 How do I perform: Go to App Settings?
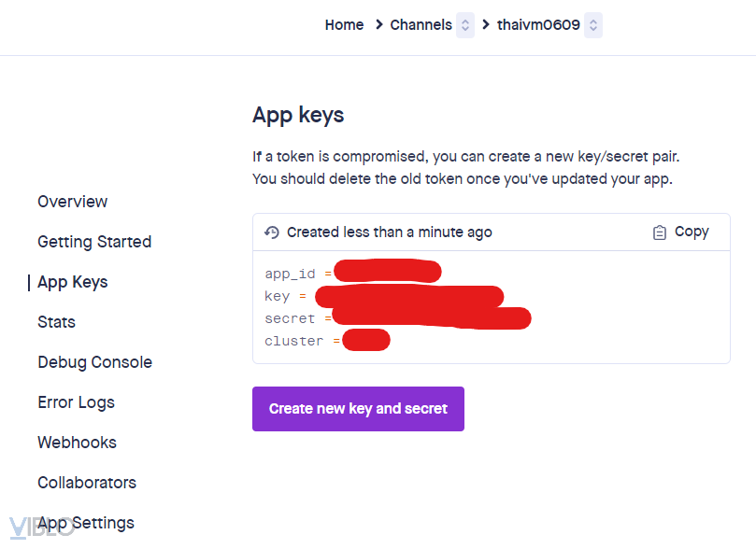[86, 523]
